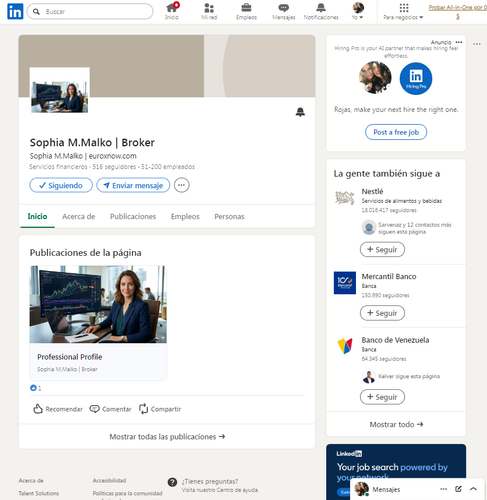Follow Nestlé with Seguir button
Viewport: 487px width, 500px height.
point(382,249)
